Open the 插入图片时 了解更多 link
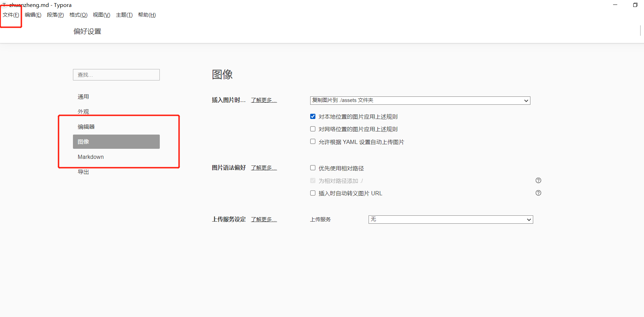The image size is (644, 317). tap(264, 100)
